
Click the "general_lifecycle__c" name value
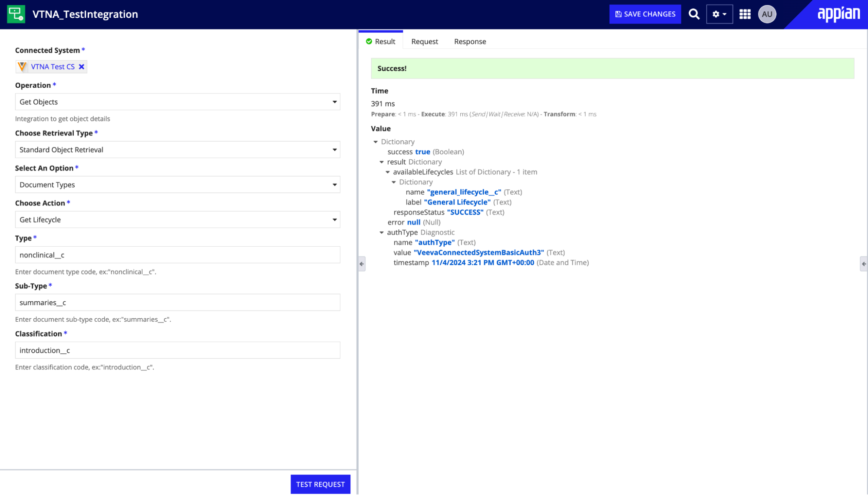(x=464, y=192)
